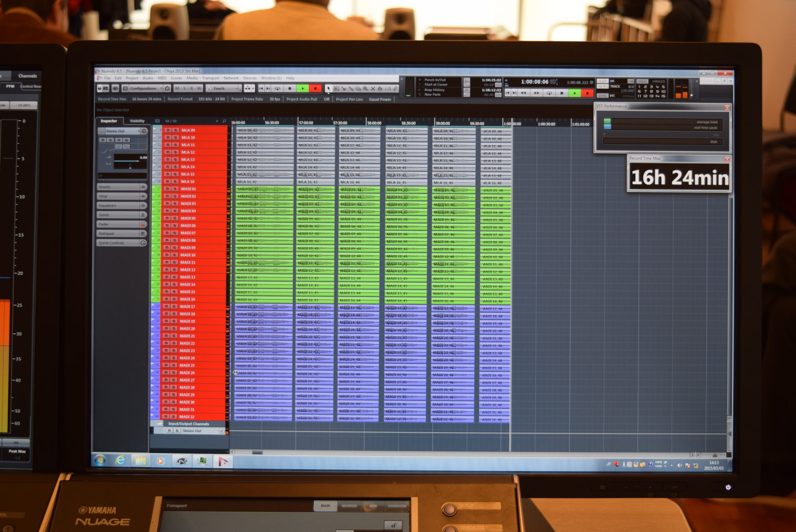
Task: Toggle SYNC in Transport panel
Action: click(602, 96)
